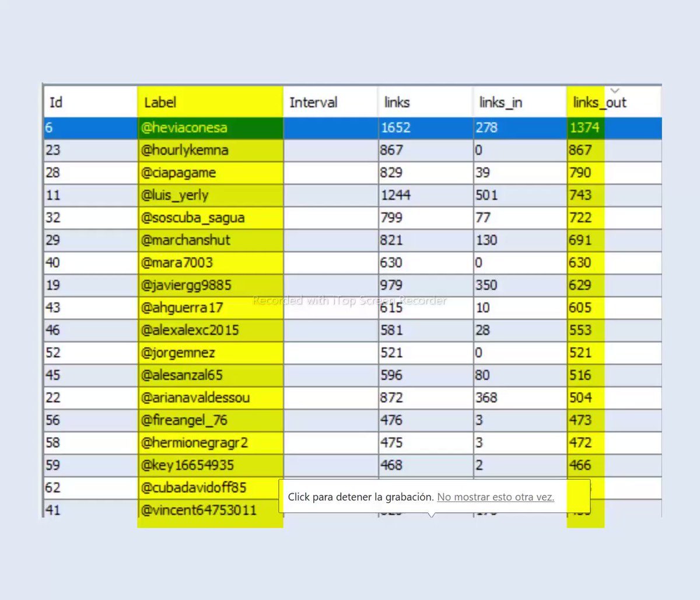Viewport: 700px width, 600px height.
Task: Select the @soscuba_sagua label cell
Action: (211, 218)
